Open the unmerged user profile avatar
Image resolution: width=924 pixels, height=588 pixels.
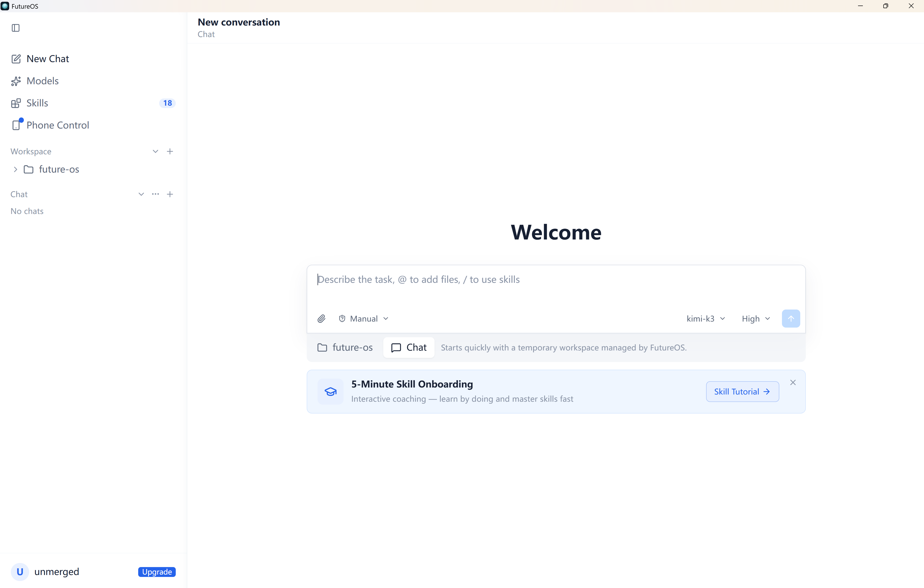coord(20,572)
